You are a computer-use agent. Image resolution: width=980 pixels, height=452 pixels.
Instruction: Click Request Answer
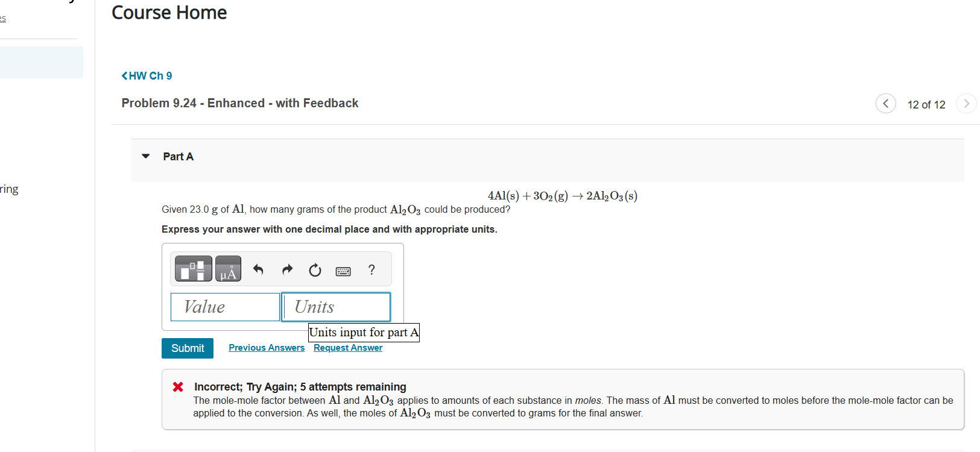(x=347, y=347)
